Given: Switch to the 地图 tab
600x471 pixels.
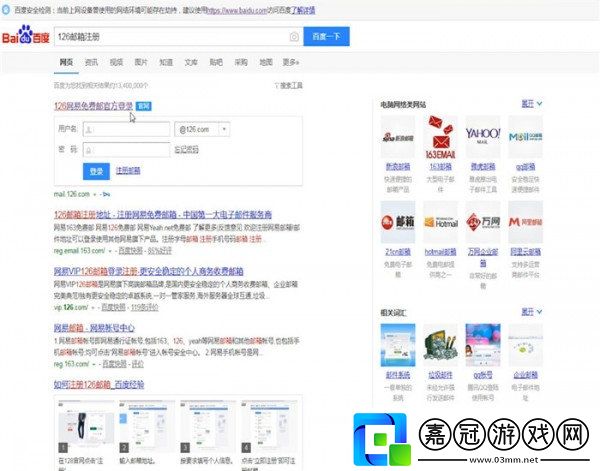Looking at the screenshot, I should pyautogui.click(x=266, y=62).
